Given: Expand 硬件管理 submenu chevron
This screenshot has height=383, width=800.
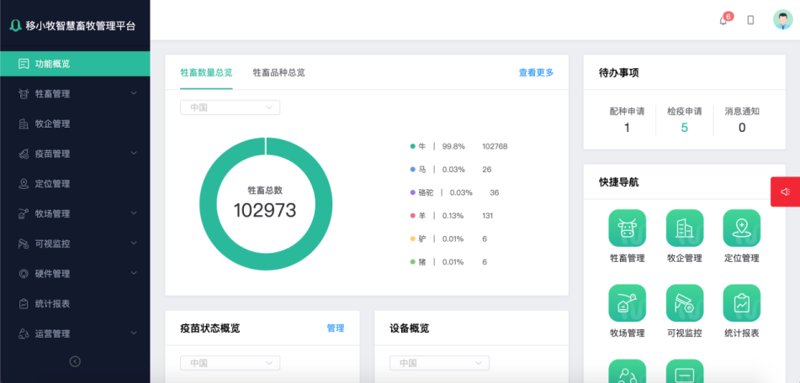Looking at the screenshot, I should (134, 273).
